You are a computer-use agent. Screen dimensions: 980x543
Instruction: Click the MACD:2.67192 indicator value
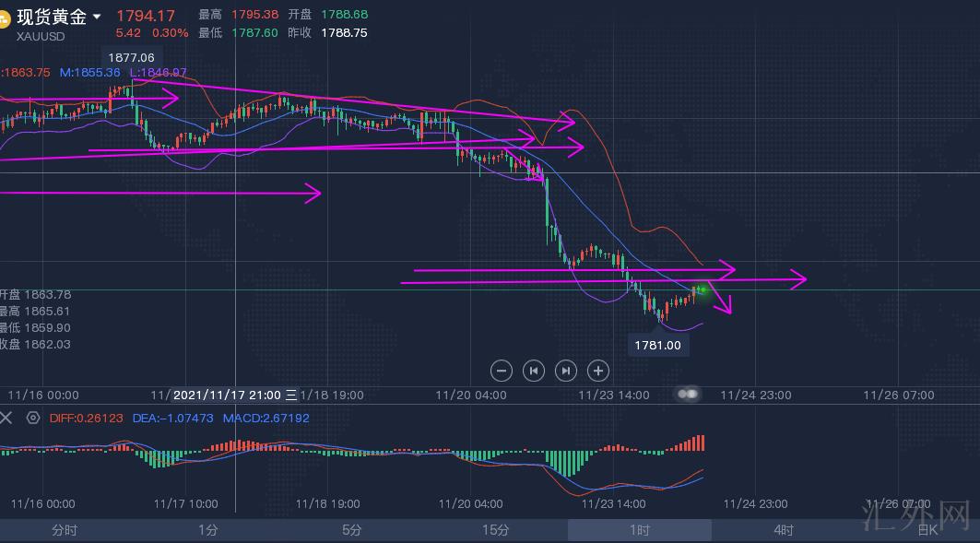click(x=266, y=418)
